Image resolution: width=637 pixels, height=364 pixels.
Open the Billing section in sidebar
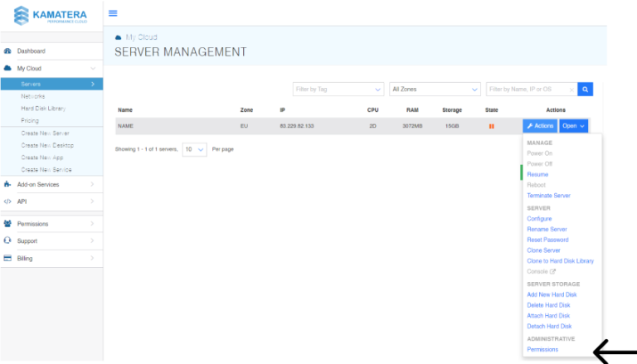(x=26, y=258)
